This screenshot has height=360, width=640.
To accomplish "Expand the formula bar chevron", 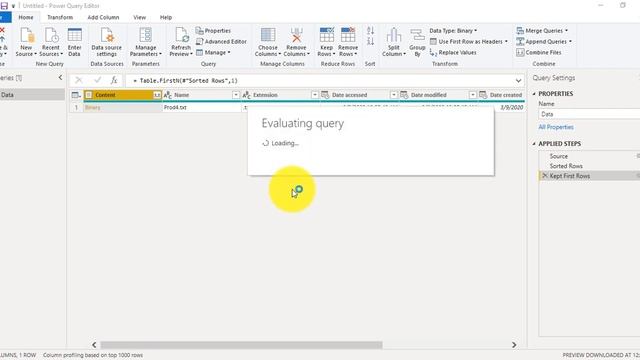I will pyautogui.click(x=518, y=81).
